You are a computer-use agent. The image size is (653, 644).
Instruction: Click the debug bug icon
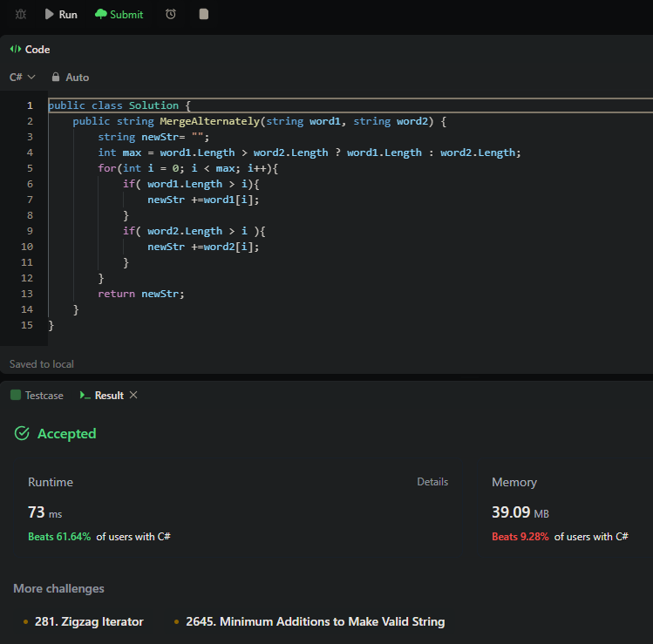[21, 15]
